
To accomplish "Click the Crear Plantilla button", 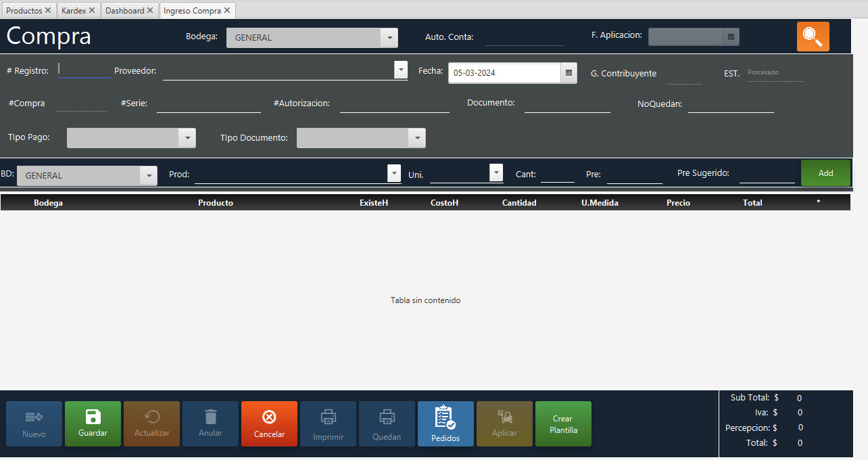I will coord(562,424).
